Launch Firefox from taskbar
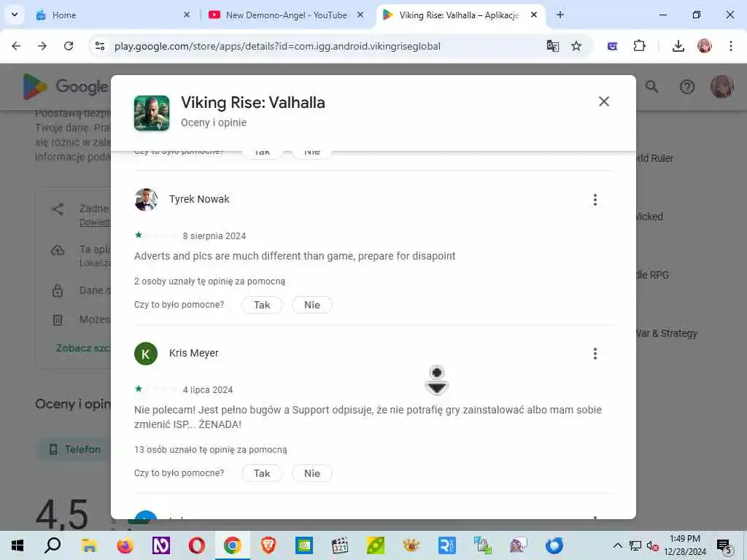Viewport: 747px width, 560px height. coord(125,545)
